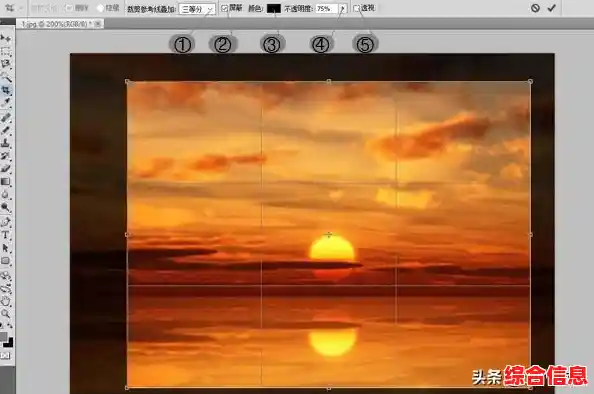Set the foreground color swatch
Screen dimensions: 594x394
[x=3, y=336]
